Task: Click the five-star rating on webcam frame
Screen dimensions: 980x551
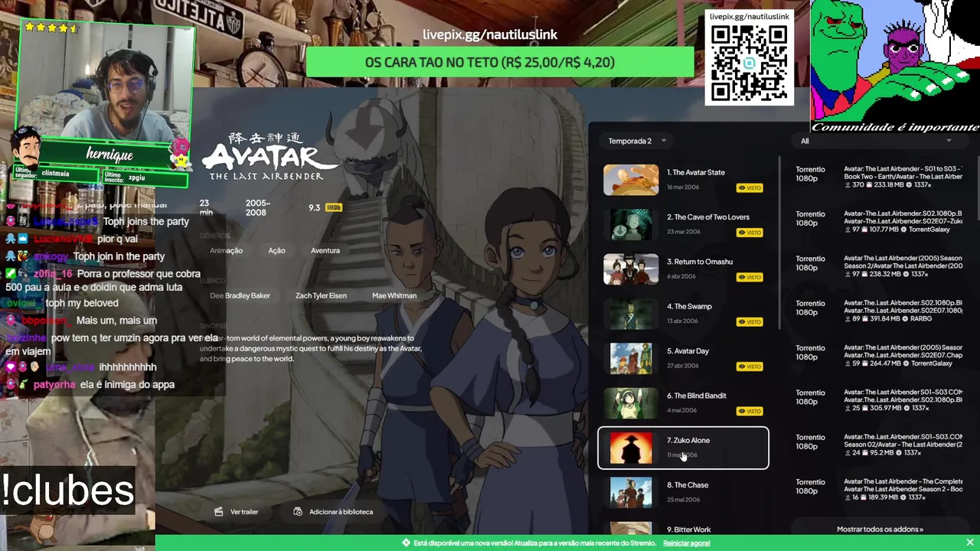Action: [51, 28]
